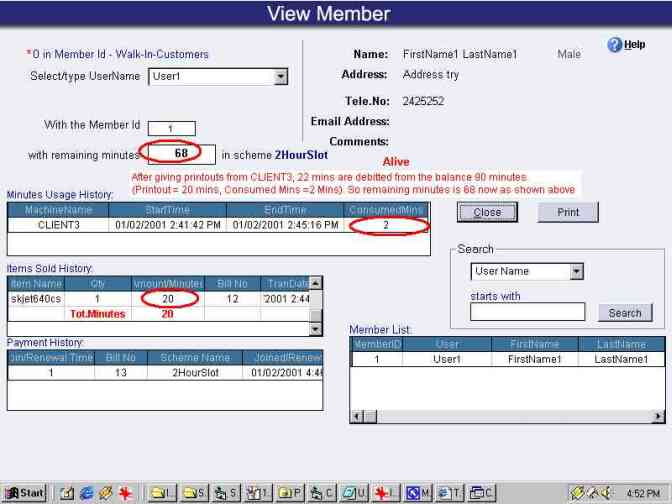Open the Start menu
Viewport: 672px width, 504px height.
click(x=25, y=493)
